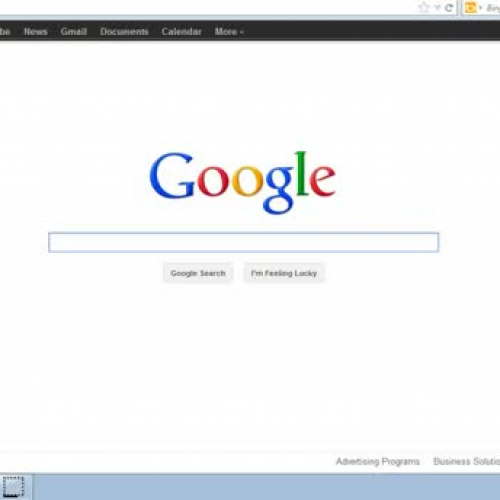Open News in the Google bar

36,31
